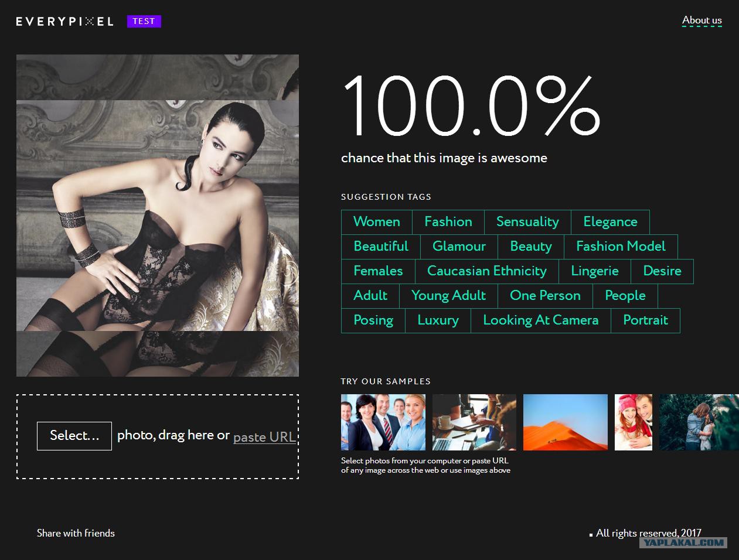
Task: Click the Adult tag
Action: [x=370, y=296]
